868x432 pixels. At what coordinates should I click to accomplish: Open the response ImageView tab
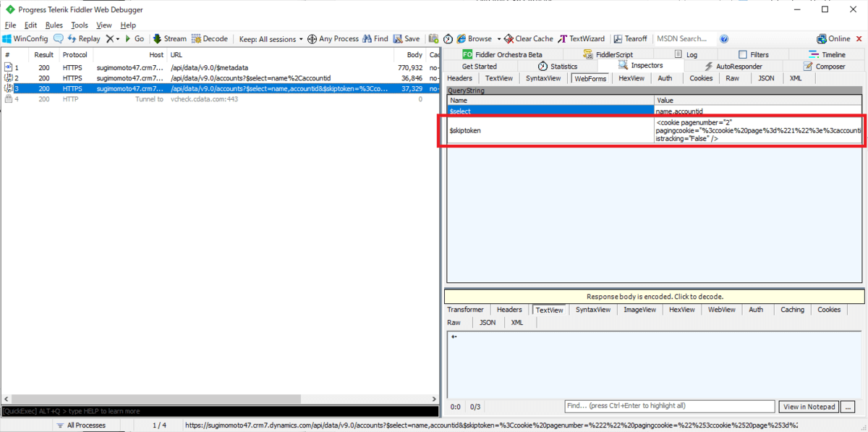(639, 310)
